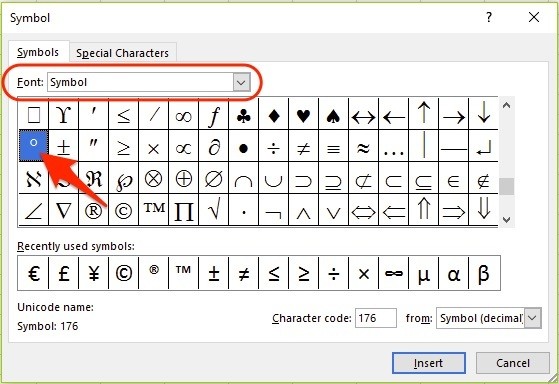Pick the single down arrow symbol
The height and width of the screenshot is (384, 559).
click(x=483, y=113)
